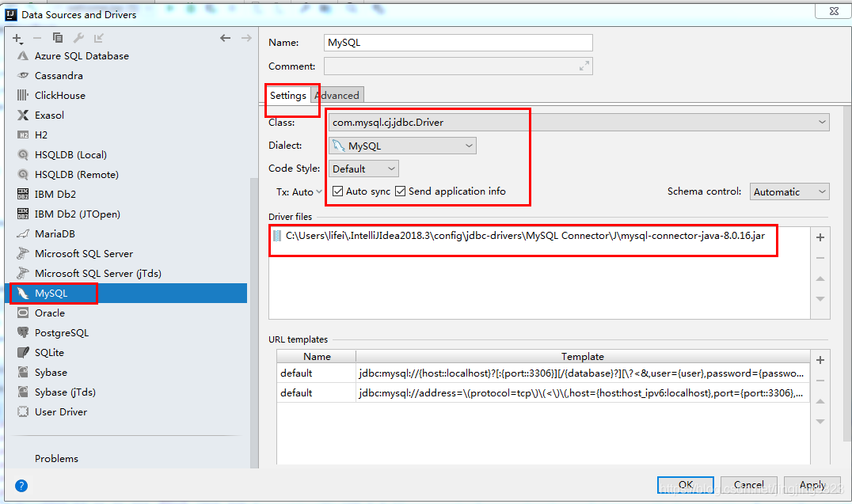
Task: Add URL template with plus icon
Action: (820, 360)
